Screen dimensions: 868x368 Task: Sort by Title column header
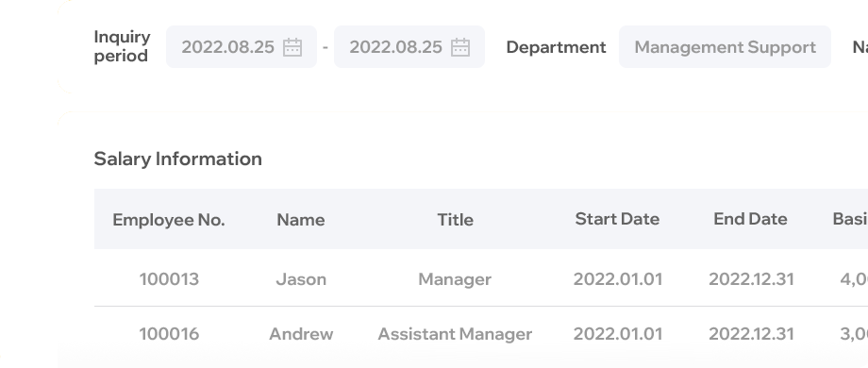(455, 220)
